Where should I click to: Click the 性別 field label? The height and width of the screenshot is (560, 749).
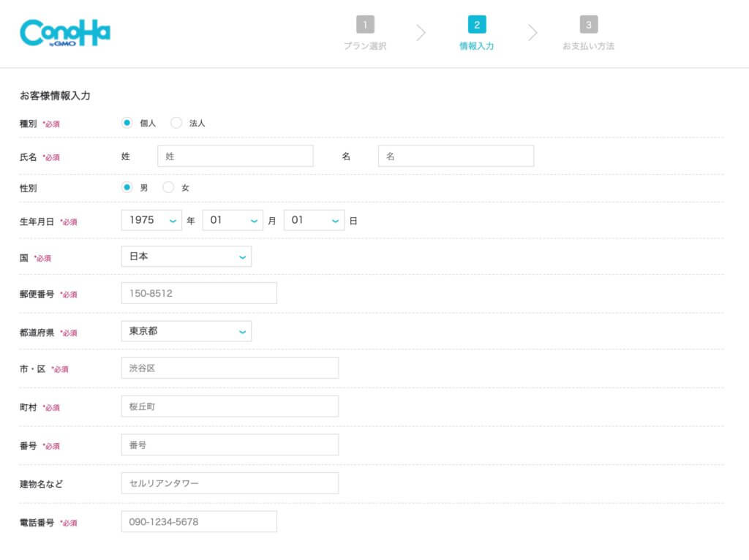coord(29,188)
